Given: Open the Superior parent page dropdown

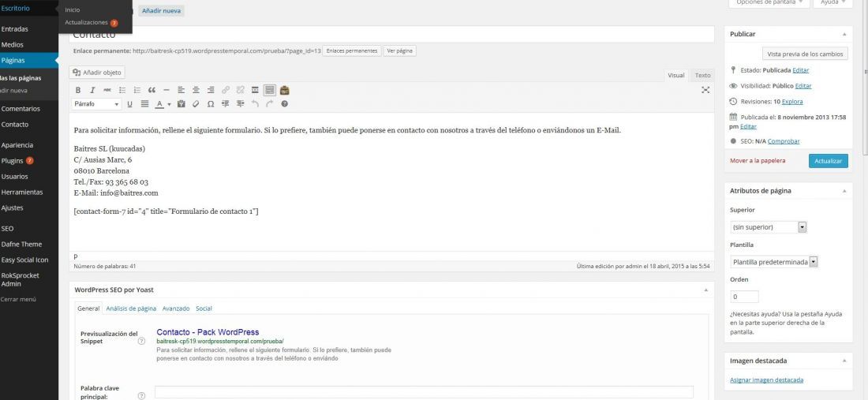Looking at the screenshot, I should click(769, 227).
